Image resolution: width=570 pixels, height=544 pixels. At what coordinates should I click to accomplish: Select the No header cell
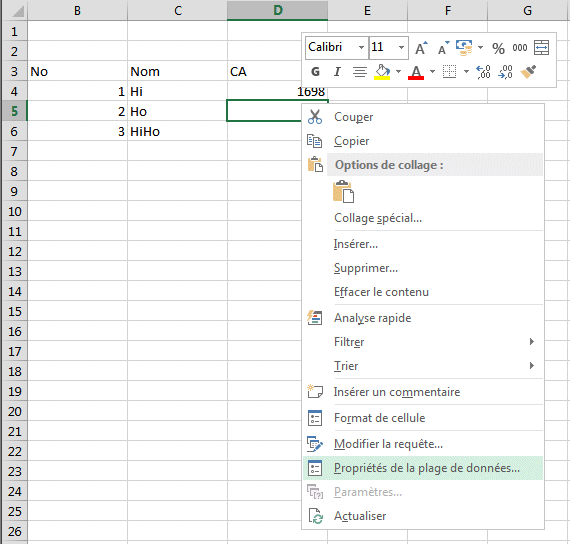[77, 71]
